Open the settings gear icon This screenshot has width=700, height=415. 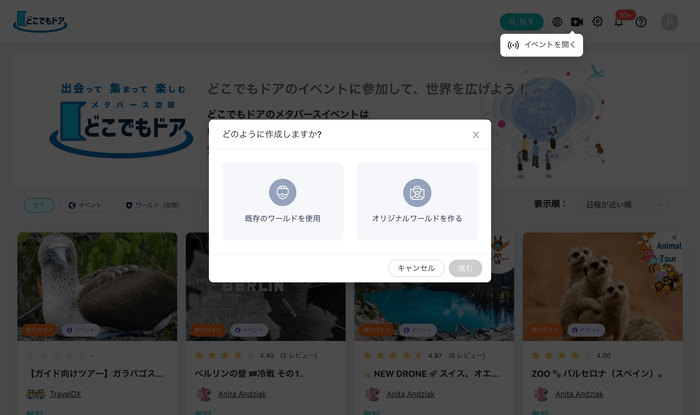pyautogui.click(x=597, y=21)
